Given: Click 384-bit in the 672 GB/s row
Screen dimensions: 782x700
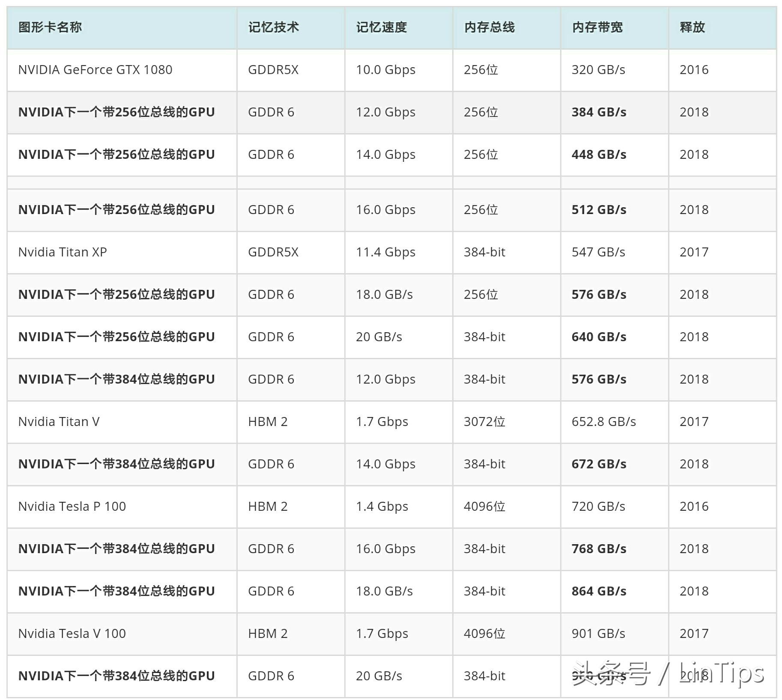Looking at the screenshot, I should pos(484,464).
